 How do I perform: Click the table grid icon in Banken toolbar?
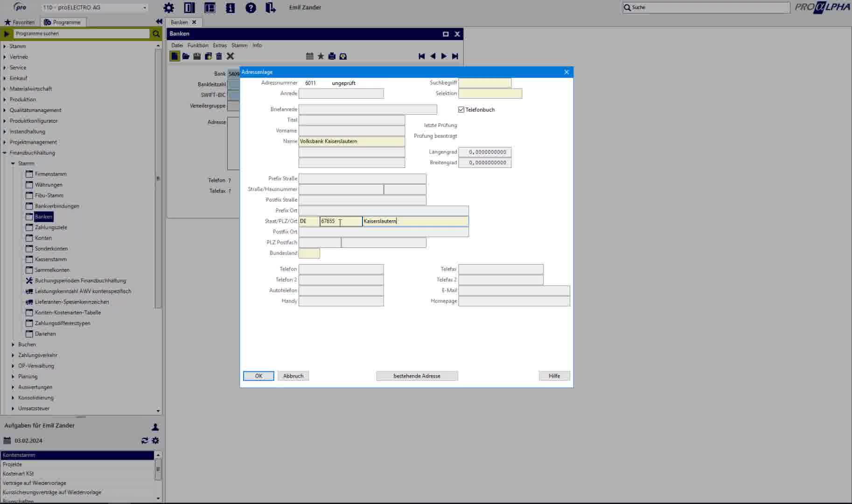pyautogui.click(x=310, y=56)
